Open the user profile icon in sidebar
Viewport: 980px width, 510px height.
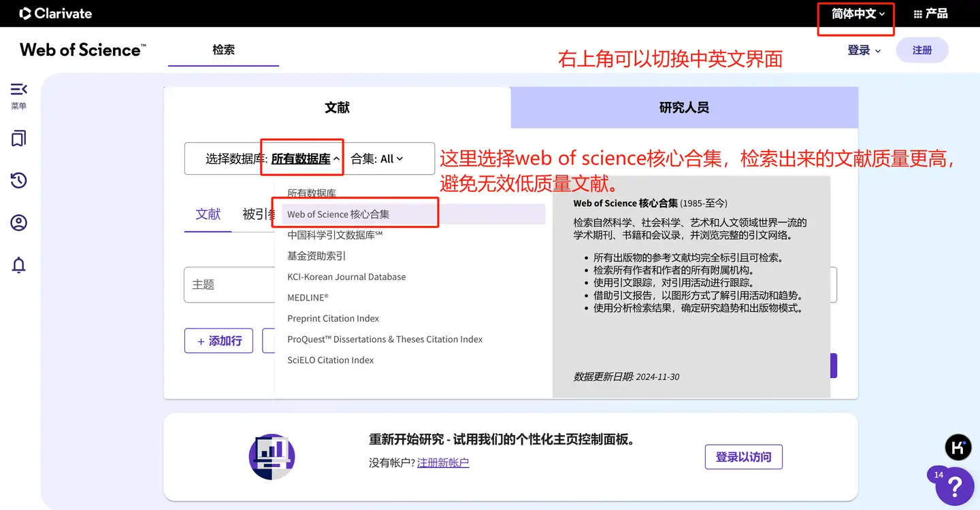pos(18,222)
